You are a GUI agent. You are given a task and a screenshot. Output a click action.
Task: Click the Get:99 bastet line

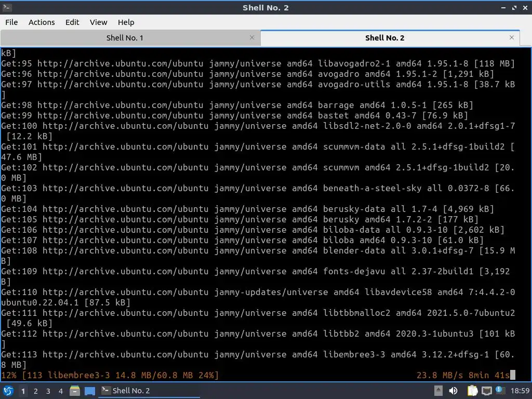coord(234,115)
